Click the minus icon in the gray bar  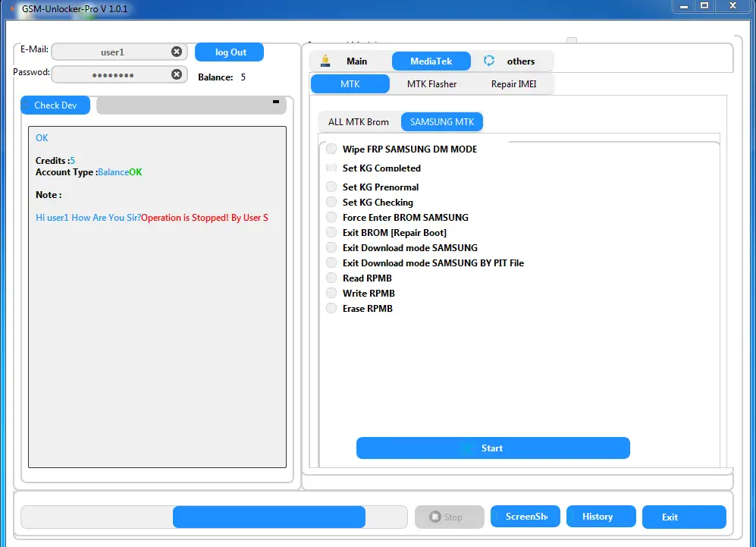tap(276, 101)
